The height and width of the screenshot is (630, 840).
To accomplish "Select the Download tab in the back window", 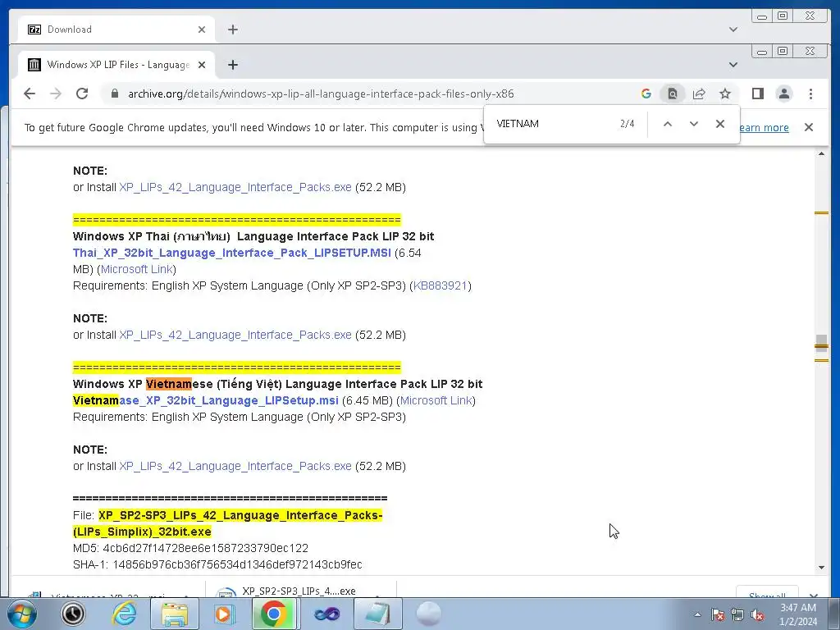I will pyautogui.click(x=116, y=30).
